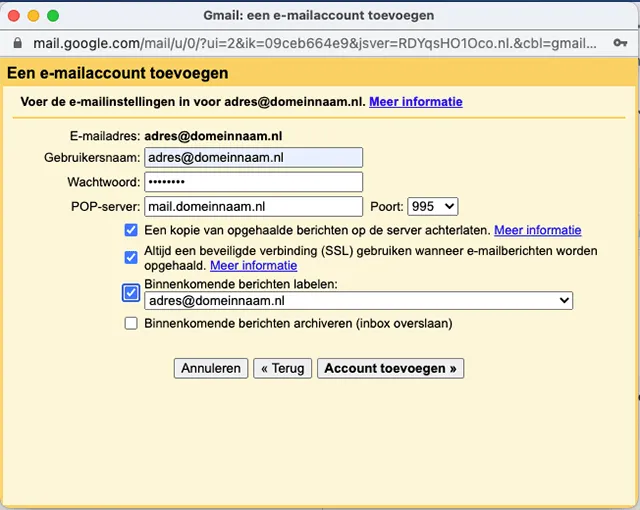This screenshot has width=640, height=510.
Task: Click the bold adres@domeinnaam.nl E-mailadres value
Action: (213, 136)
